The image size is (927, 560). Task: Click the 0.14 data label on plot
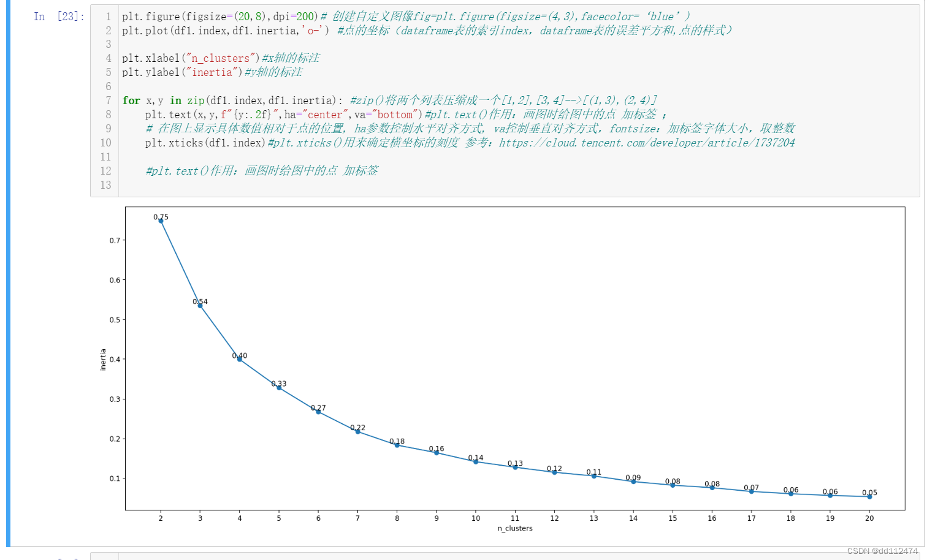tap(476, 458)
